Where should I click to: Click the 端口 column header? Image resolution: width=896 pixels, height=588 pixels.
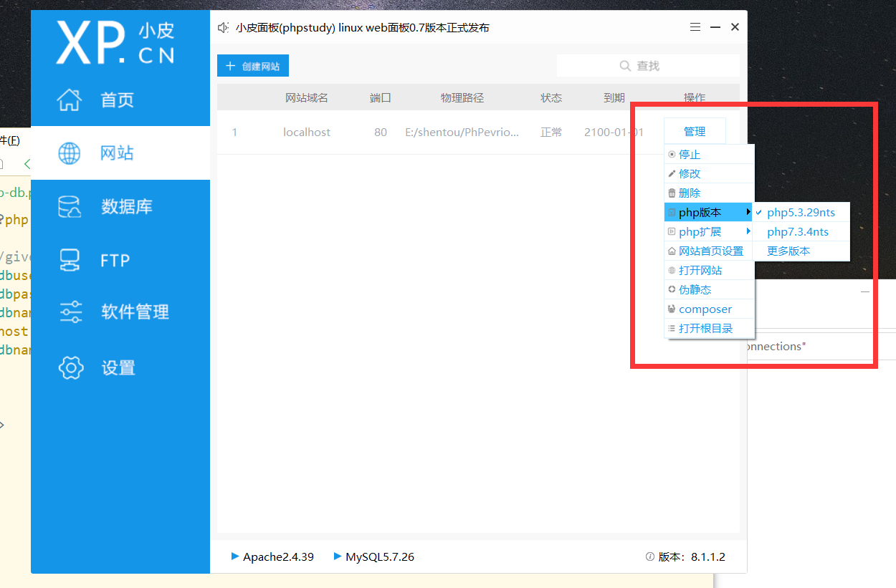click(381, 98)
